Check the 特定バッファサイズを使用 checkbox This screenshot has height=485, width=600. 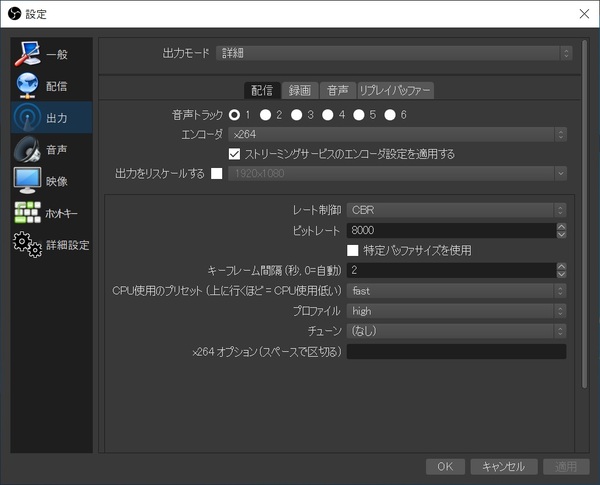[x=353, y=250]
